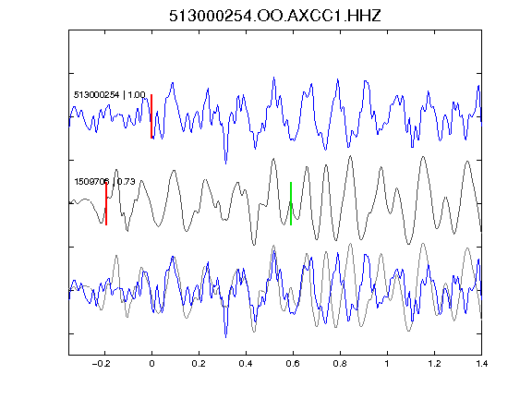Image resolution: width=532 pixels, height=399 pixels.
Task: Click the x-axis tick label 0.4
Action: click(246, 364)
